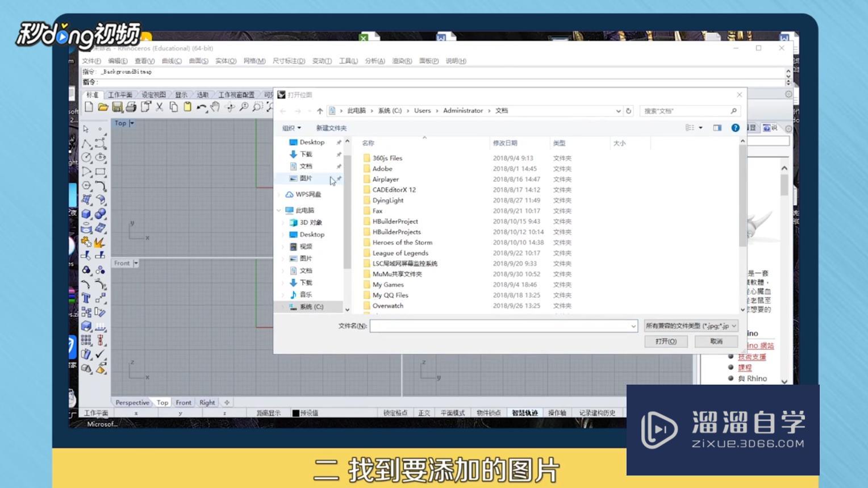Expand the WPS网盘 tree node
Viewport: 868px width, 488px height.
(x=279, y=194)
